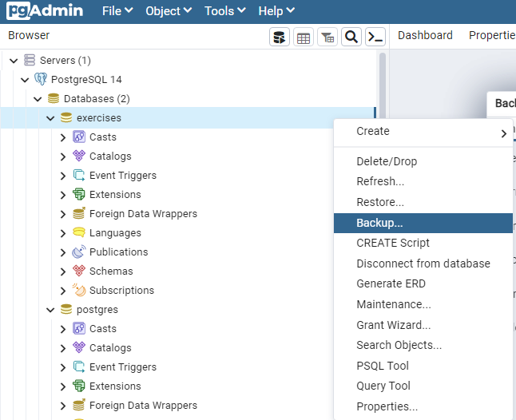Click the postgres database icon

[66, 310]
